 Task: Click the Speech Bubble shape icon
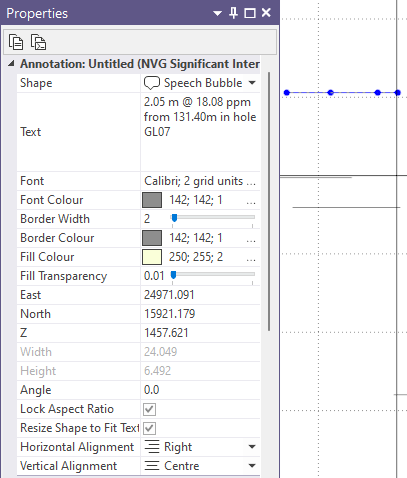(x=152, y=83)
